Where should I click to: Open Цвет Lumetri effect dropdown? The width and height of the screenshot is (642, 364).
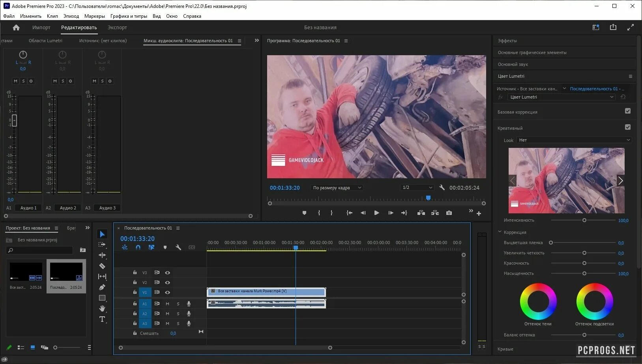(x=561, y=97)
